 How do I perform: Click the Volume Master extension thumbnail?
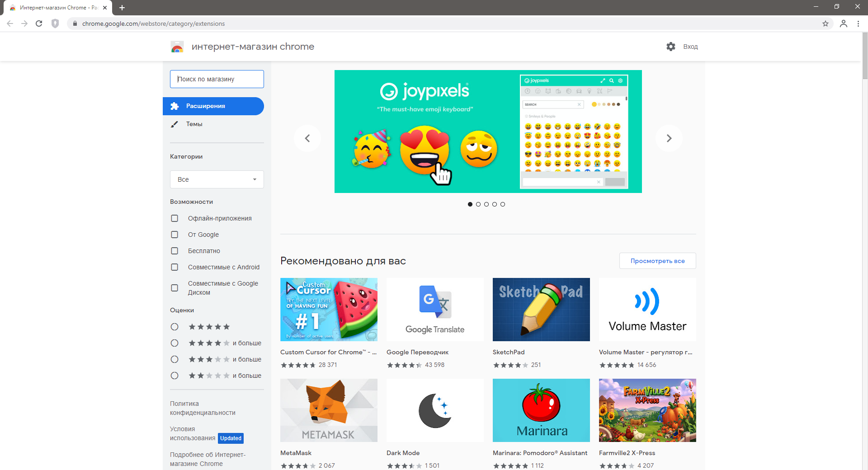(x=647, y=310)
